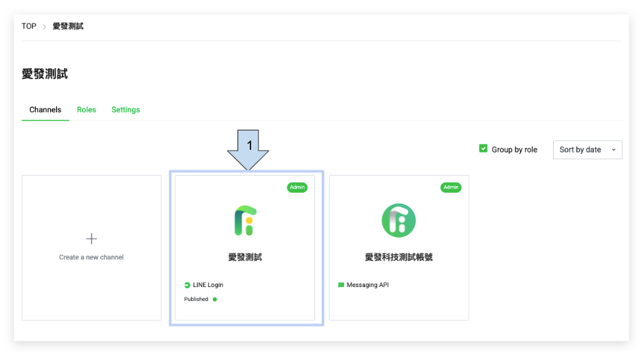Open the Sort by date dropdown
The image size is (644, 359).
tap(587, 150)
